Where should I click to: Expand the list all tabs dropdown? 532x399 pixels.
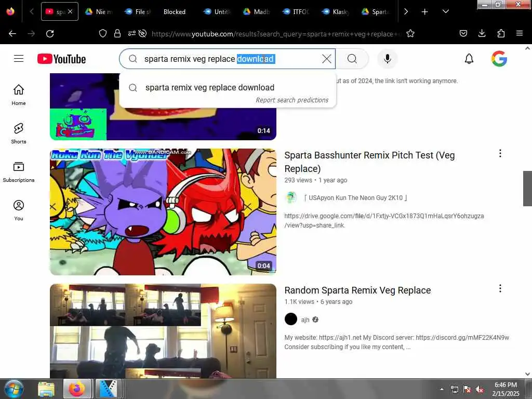tap(445, 11)
